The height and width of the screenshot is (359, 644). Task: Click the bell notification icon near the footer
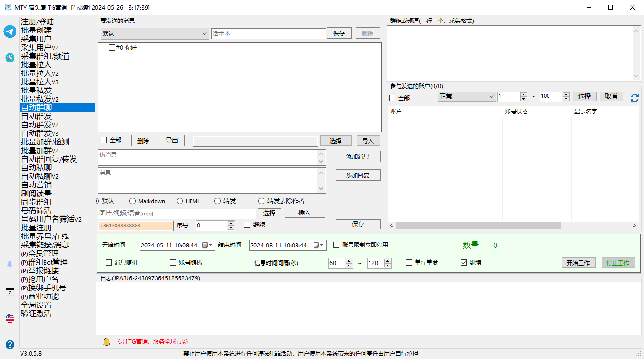(106, 341)
